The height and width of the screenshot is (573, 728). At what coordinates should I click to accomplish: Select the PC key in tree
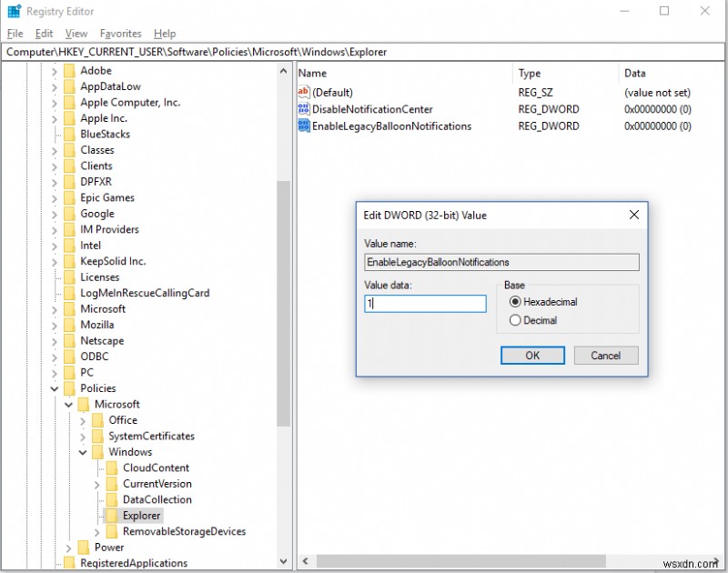point(86,372)
